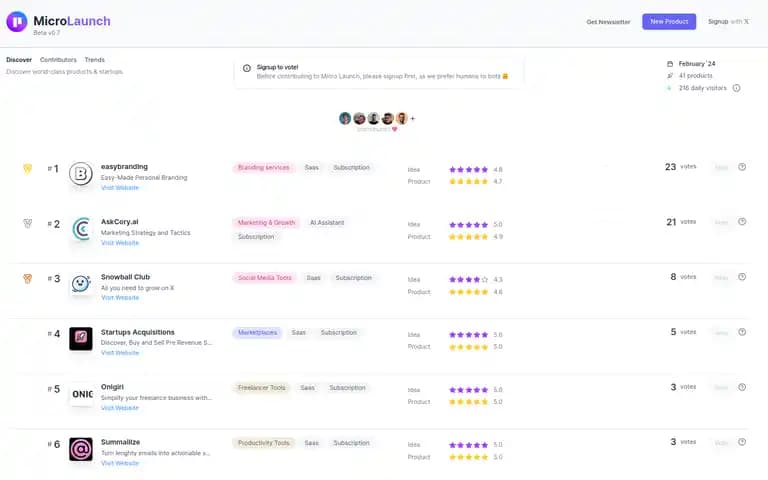The width and height of the screenshot is (768, 480).
Task: Click info icon in Summailize row
Action: (742, 442)
